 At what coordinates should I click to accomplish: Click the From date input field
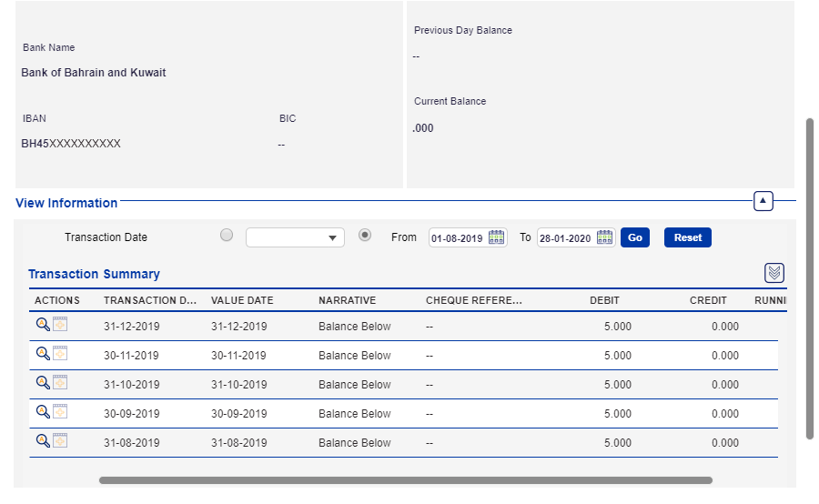coord(458,238)
